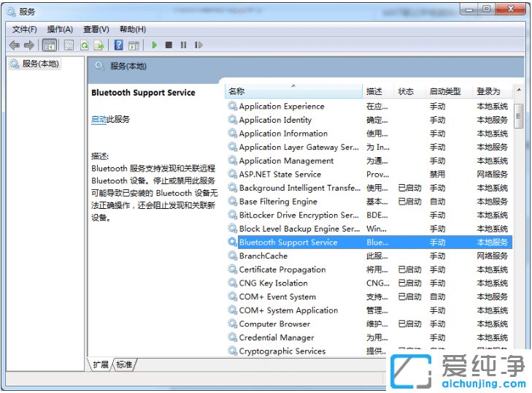The image size is (532, 393).
Task: Sort list by 名称 column header
Action: [292, 92]
